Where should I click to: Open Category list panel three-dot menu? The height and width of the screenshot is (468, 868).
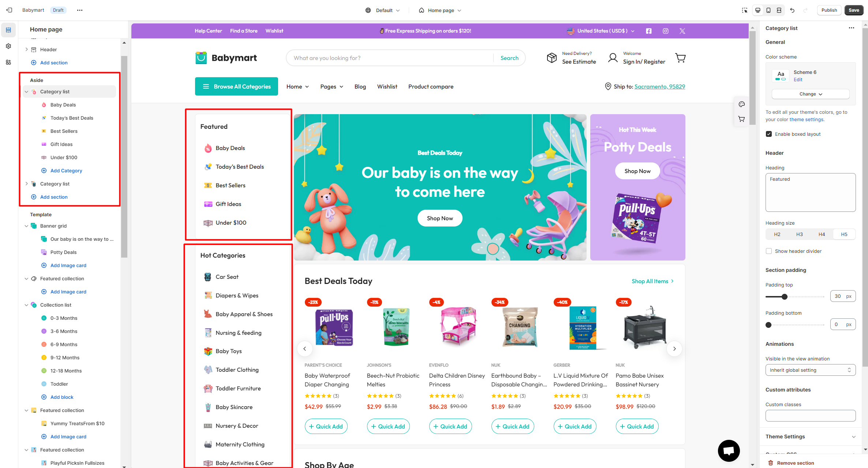852,28
